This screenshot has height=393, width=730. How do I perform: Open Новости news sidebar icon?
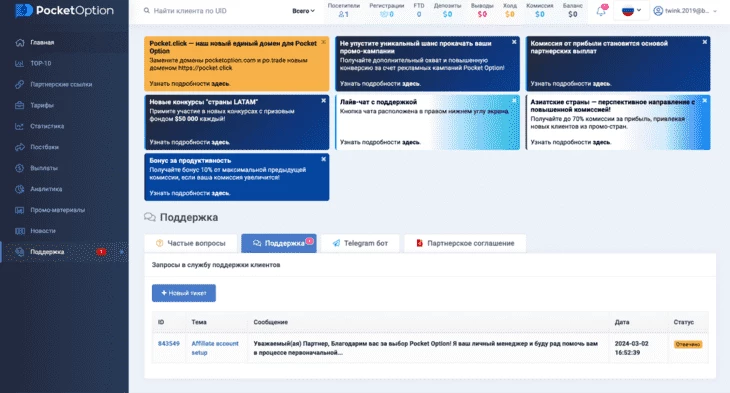(20, 231)
